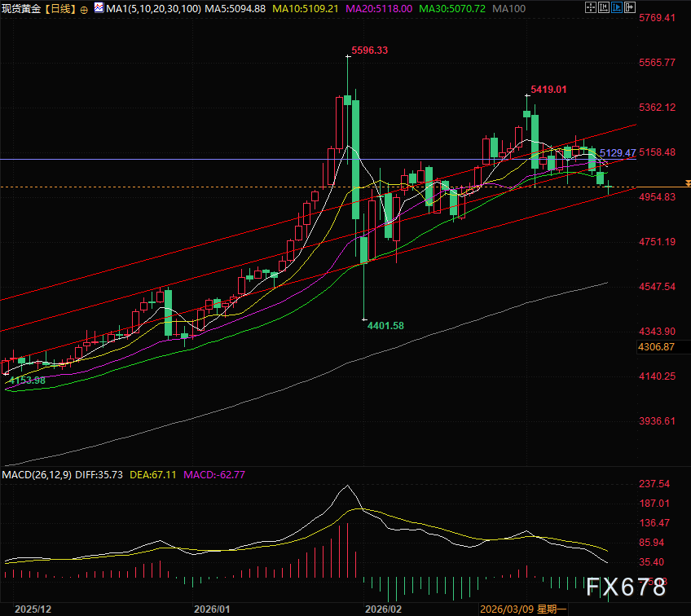Click the 2026/02 date axis label

click(x=384, y=609)
